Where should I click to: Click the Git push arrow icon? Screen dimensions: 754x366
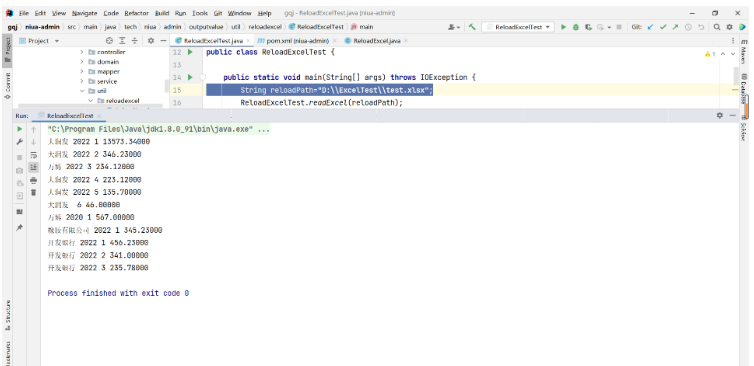(675, 27)
